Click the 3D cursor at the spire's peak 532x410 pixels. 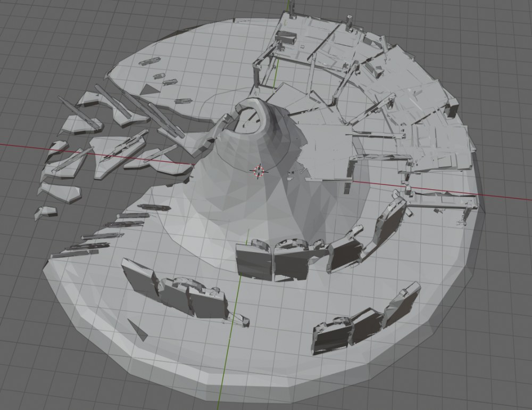click(x=259, y=169)
